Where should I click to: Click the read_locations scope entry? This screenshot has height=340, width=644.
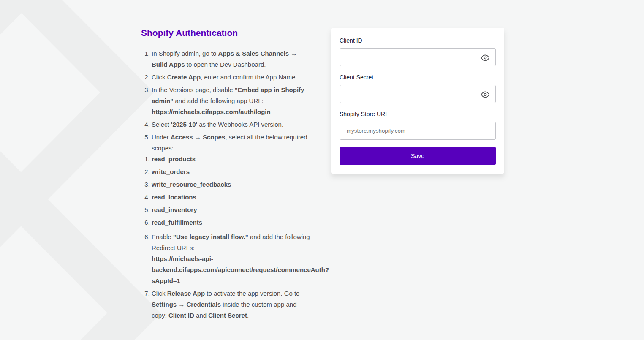click(174, 197)
